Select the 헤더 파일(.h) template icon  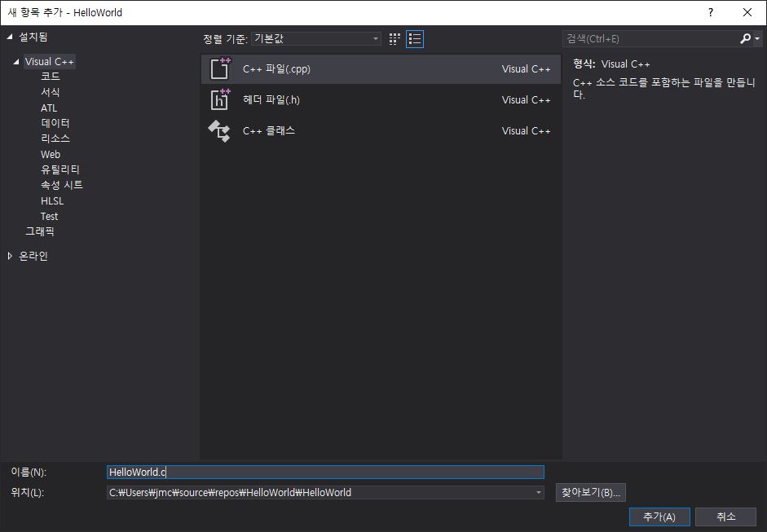coord(219,99)
